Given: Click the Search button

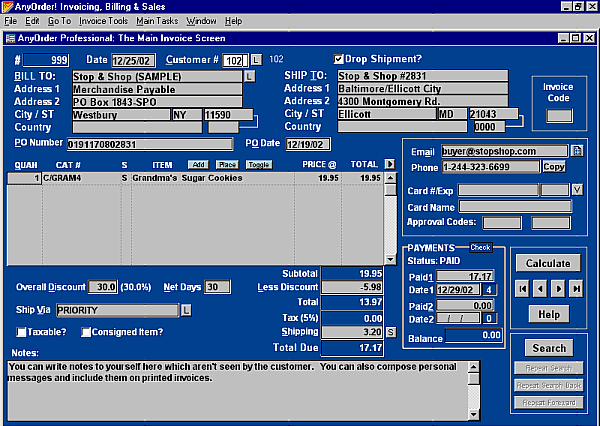Looking at the screenshot, I should (549, 348).
